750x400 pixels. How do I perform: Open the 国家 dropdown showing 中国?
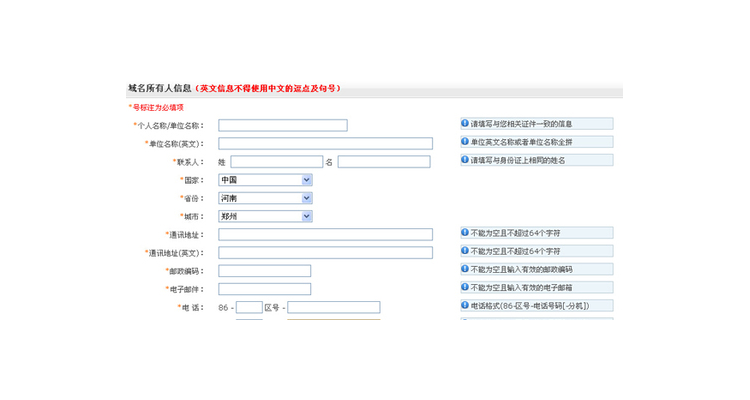coord(265,180)
